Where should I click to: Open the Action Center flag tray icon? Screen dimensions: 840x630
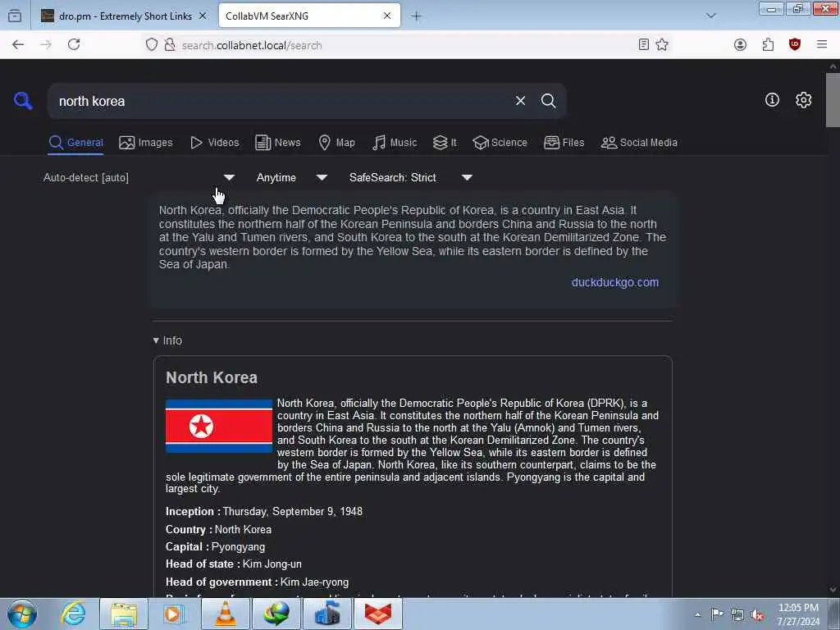[x=717, y=614]
